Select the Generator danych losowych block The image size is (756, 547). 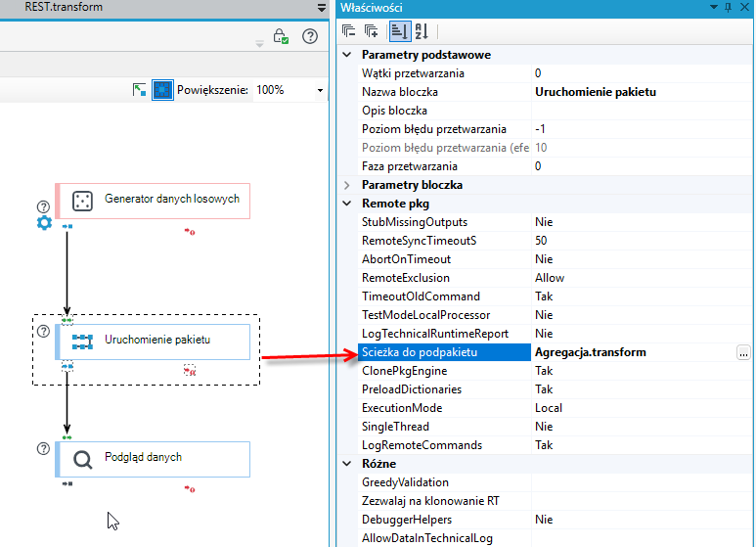pyautogui.click(x=153, y=201)
